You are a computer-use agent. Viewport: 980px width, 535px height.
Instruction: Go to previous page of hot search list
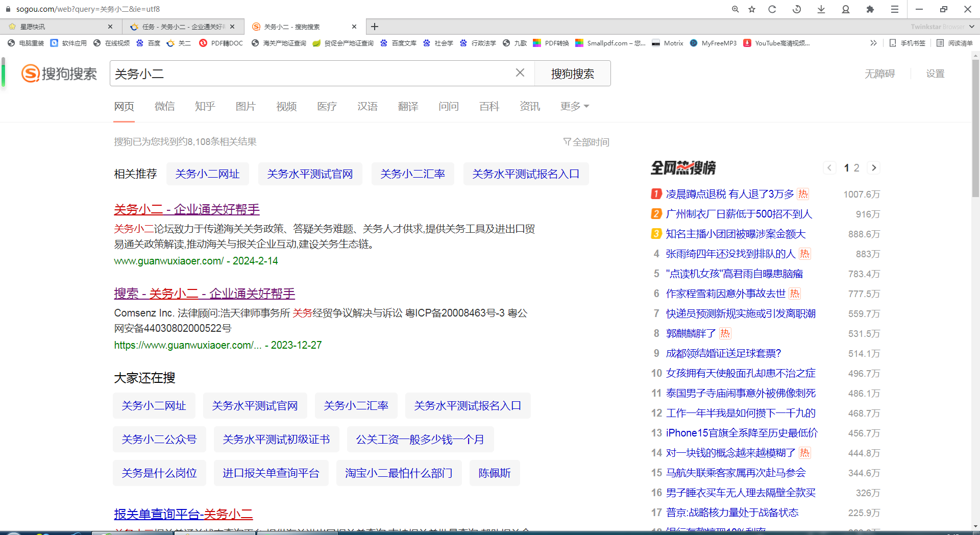coord(829,168)
